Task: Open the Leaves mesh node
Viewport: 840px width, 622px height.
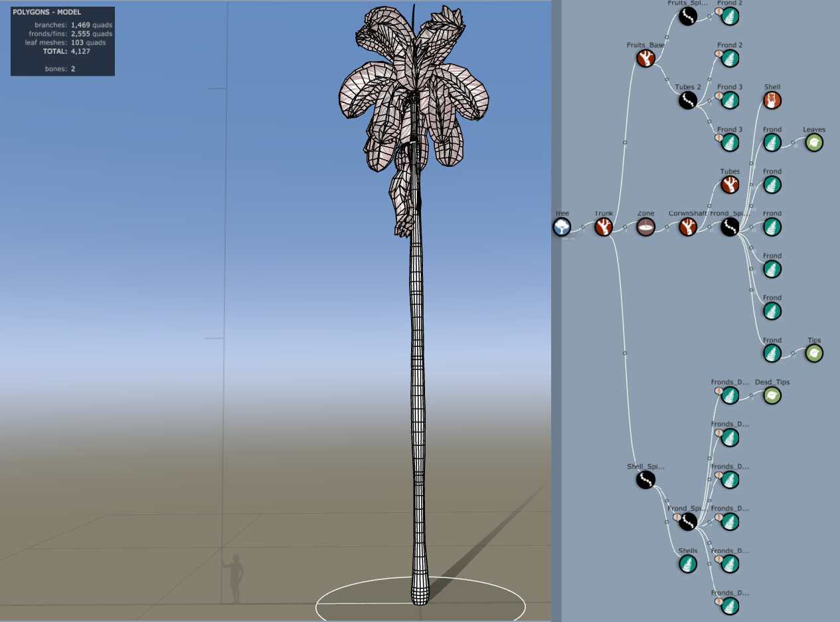Action: tap(814, 143)
